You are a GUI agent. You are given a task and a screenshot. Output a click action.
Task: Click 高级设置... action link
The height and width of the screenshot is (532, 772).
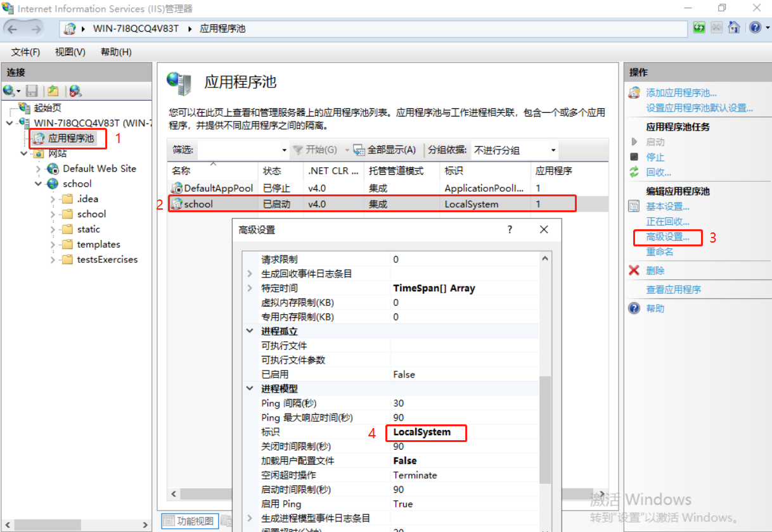668,237
